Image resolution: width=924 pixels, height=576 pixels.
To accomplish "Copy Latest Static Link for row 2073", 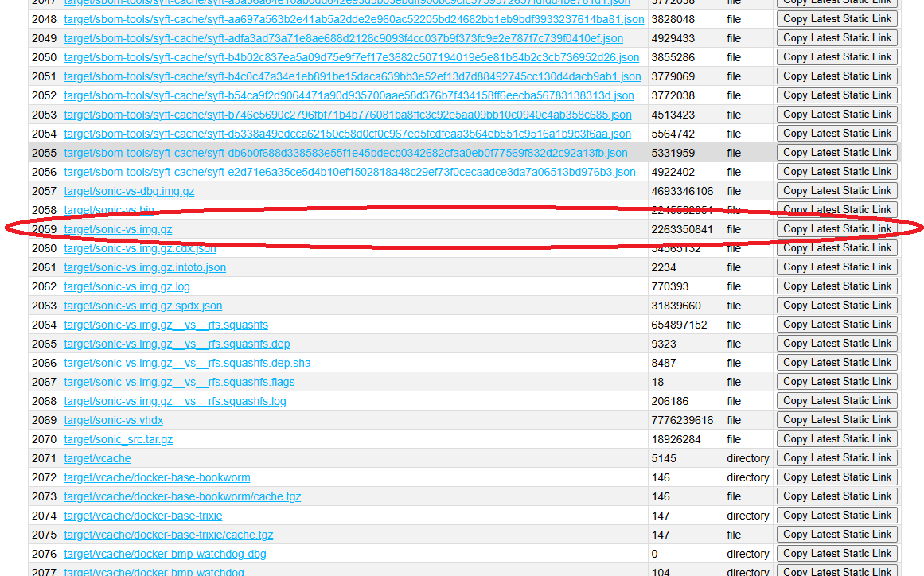I will tap(836, 496).
